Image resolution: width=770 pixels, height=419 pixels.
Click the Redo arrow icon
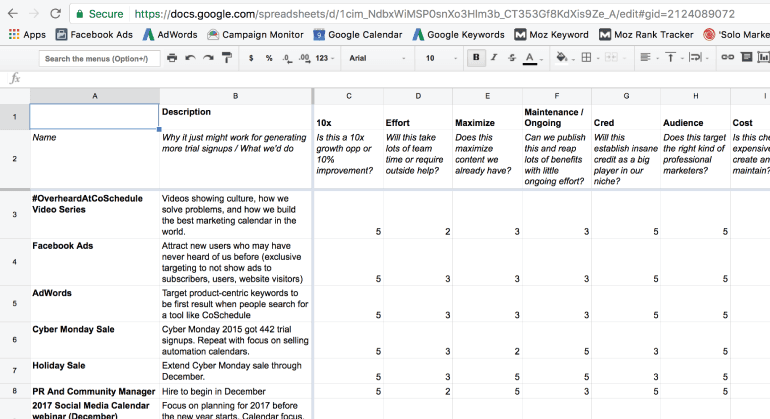pos(208,58)
